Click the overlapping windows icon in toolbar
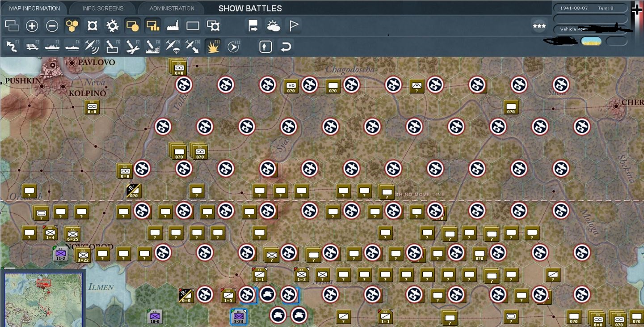 click(12, 26)
